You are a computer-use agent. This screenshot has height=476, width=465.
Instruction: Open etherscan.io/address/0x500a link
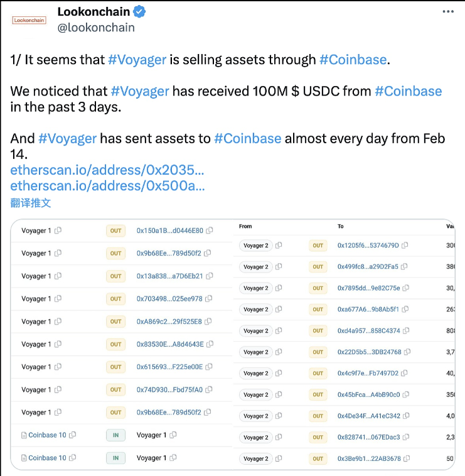click(107, 186)
